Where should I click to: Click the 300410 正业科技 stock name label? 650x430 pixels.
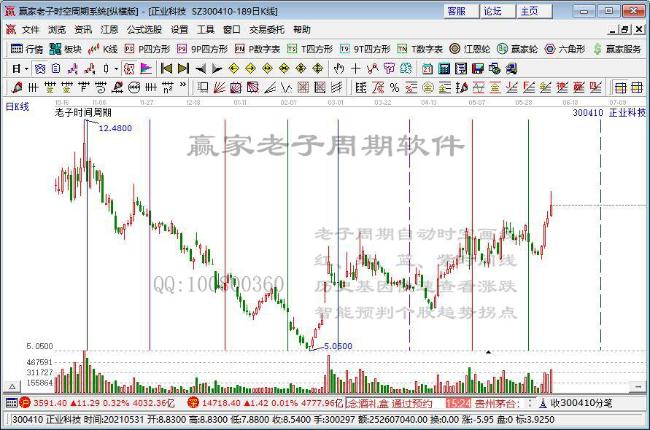[609, 112]
